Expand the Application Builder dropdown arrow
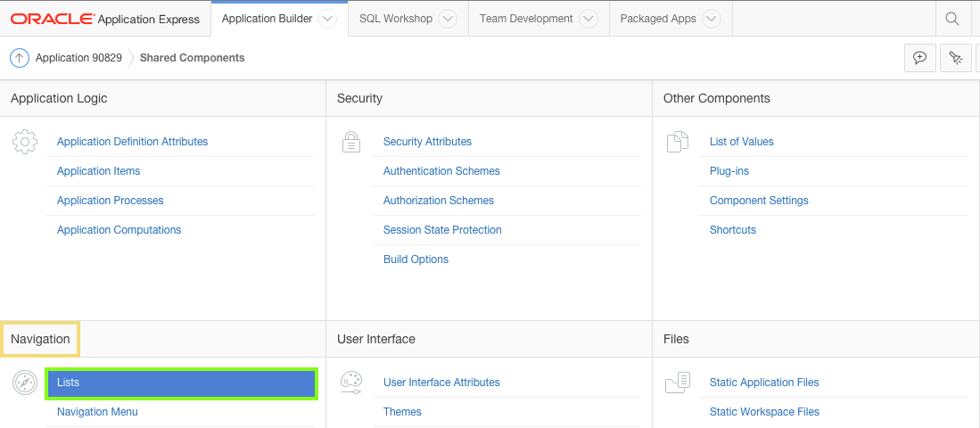Viewport: 980px width, 428px height. (x=327, y=19)
